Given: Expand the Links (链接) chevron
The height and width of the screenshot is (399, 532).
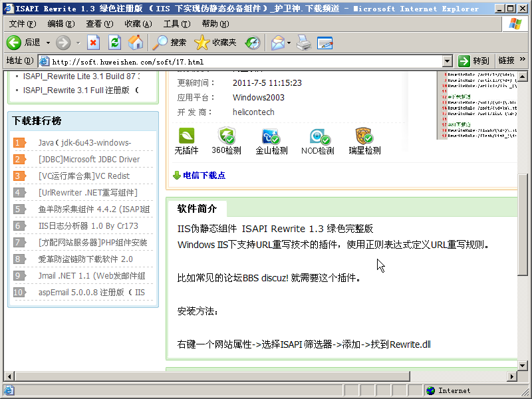Looking at the screenshot, I should point(522,59).
